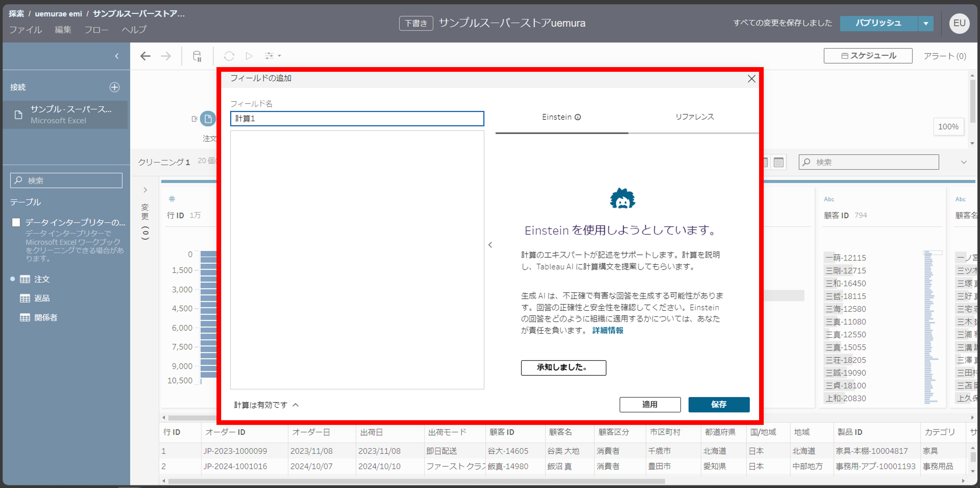Select the サンプル - スーパース... Excel connection

pos(65,115)
